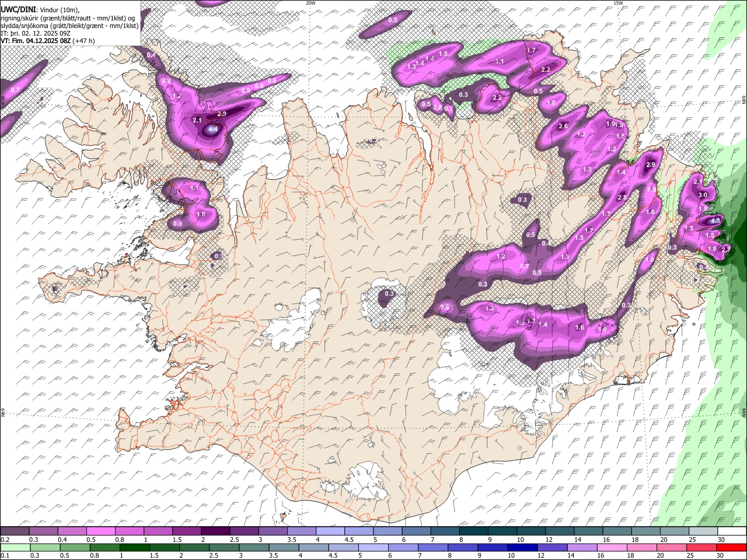Select lavender upper-bar swatch between 4 and 4.5
The width and height of the screenshot is (747, 560).
click(x=330, y=531)
